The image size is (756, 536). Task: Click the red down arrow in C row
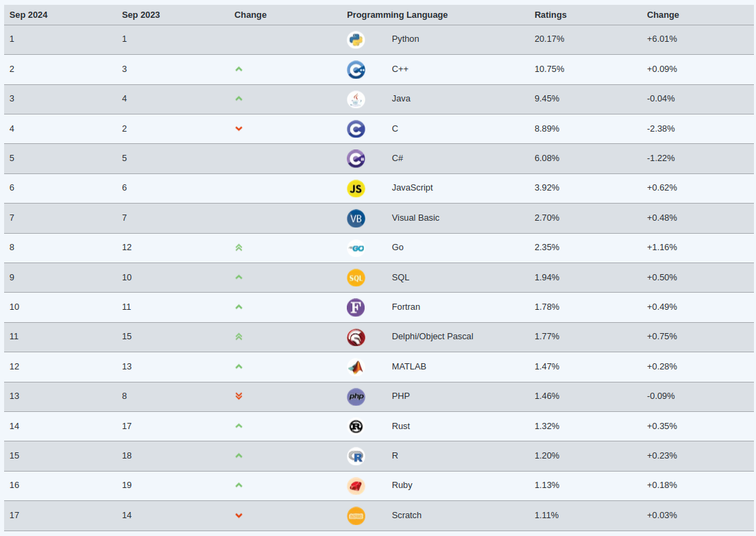(239, 129)
